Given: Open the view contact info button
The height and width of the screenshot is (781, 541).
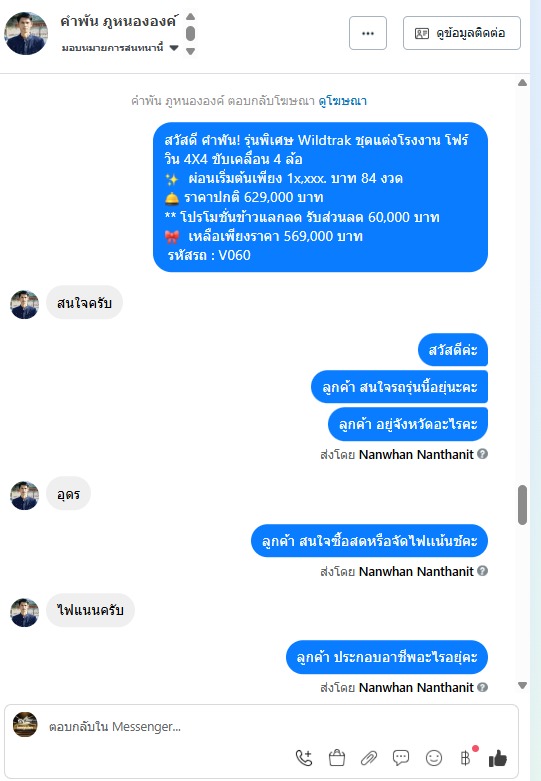Looking at the screenshot, I should (x=462, y=33).
